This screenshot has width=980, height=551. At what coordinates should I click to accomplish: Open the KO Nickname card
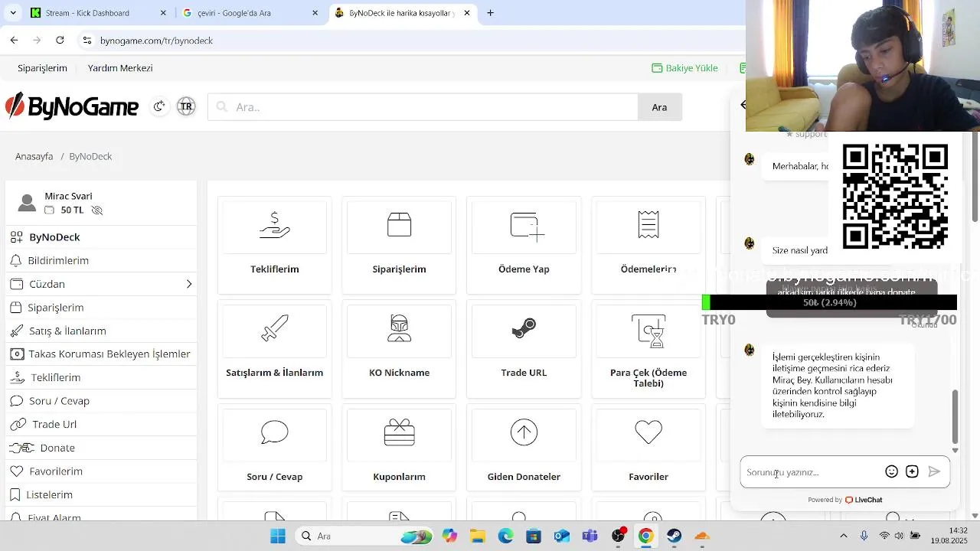click(399, 348)
